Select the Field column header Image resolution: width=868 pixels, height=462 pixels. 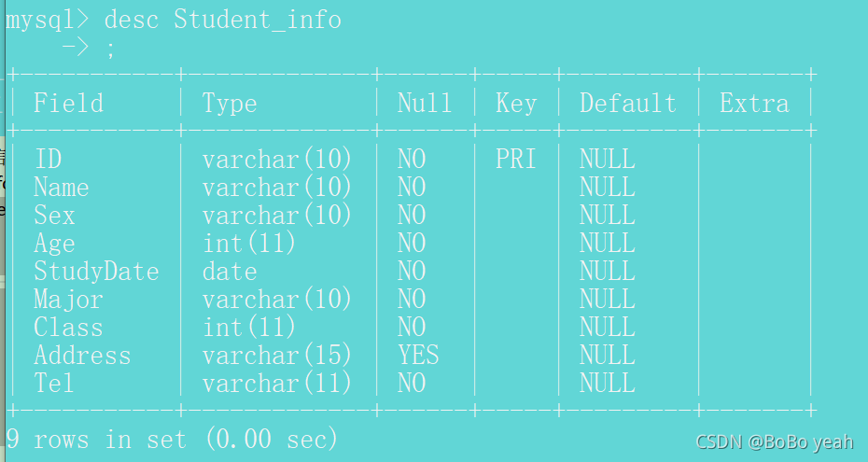pyautogui.click(x=69, y=104)
